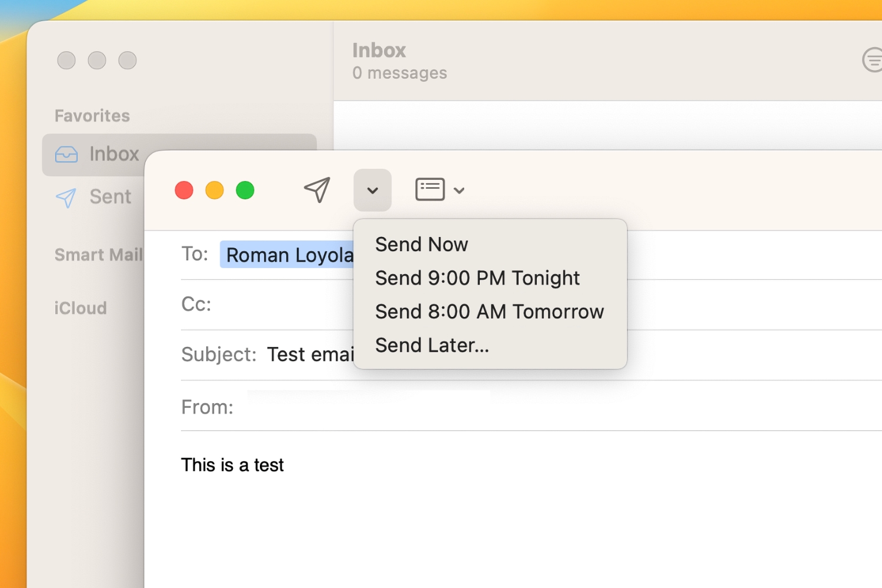Choose Send Later from the menu
Screen dimensions: 882x588
click(x=432, y=345)
